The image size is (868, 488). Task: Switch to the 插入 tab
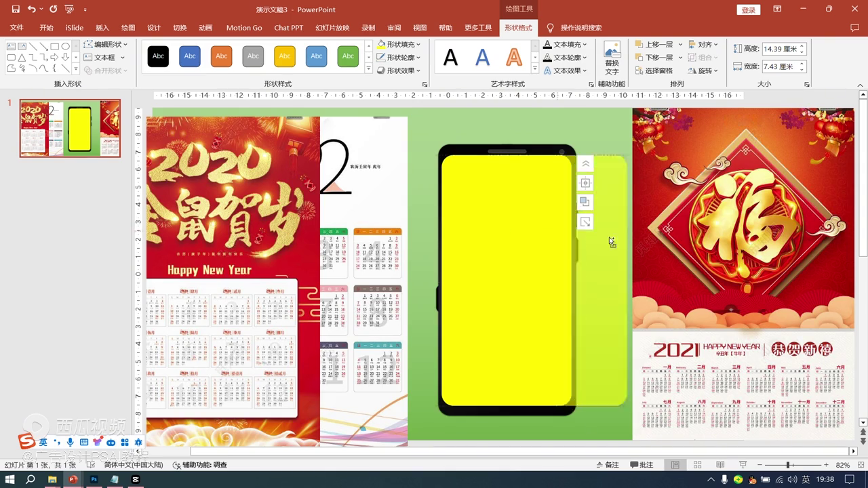tap(102, 28)
